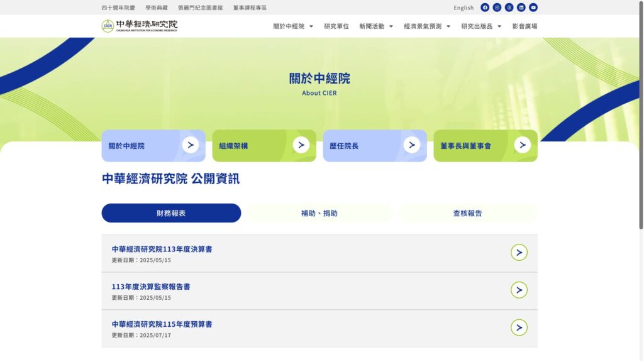Screen dimensions: 644x362
Task: Open the YouTube social icon
Action: pyautogui.click(x=533, y=8)
